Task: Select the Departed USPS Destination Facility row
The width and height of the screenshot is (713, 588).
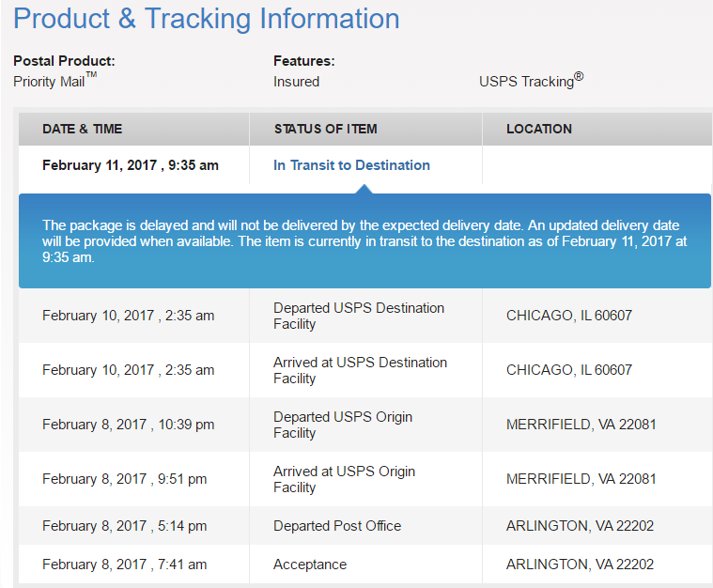Action: pyautogui.click(x=365, y=316)
